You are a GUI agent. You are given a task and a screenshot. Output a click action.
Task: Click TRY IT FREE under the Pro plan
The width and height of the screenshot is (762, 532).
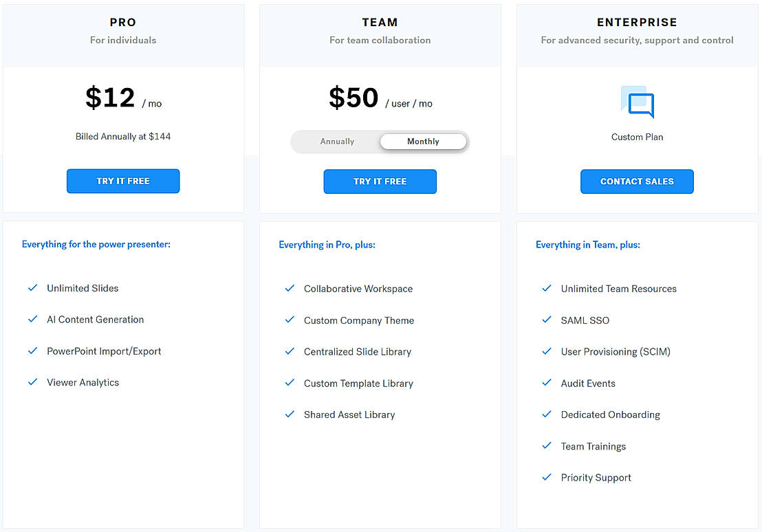[123, 181]
